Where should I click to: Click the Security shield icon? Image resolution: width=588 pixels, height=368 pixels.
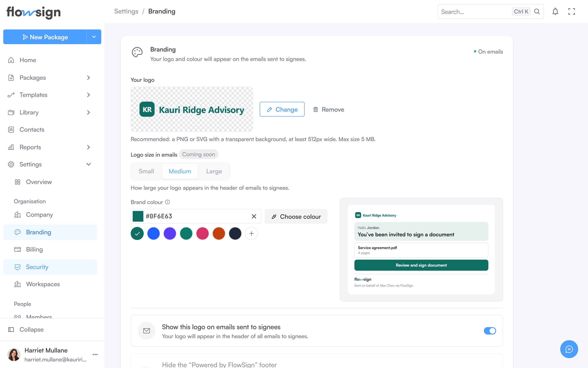(x=18, y=267)
